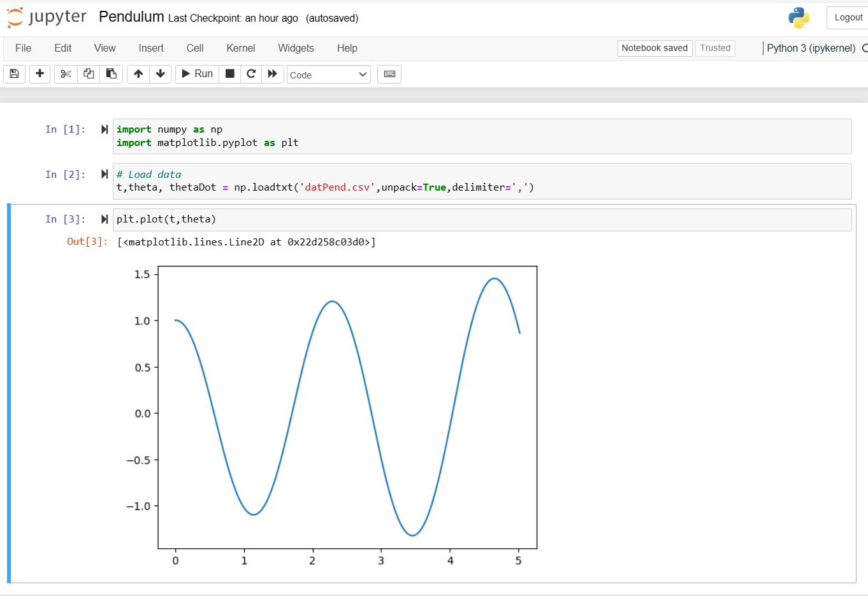Restart kernel and run all cells

(273, 74)
